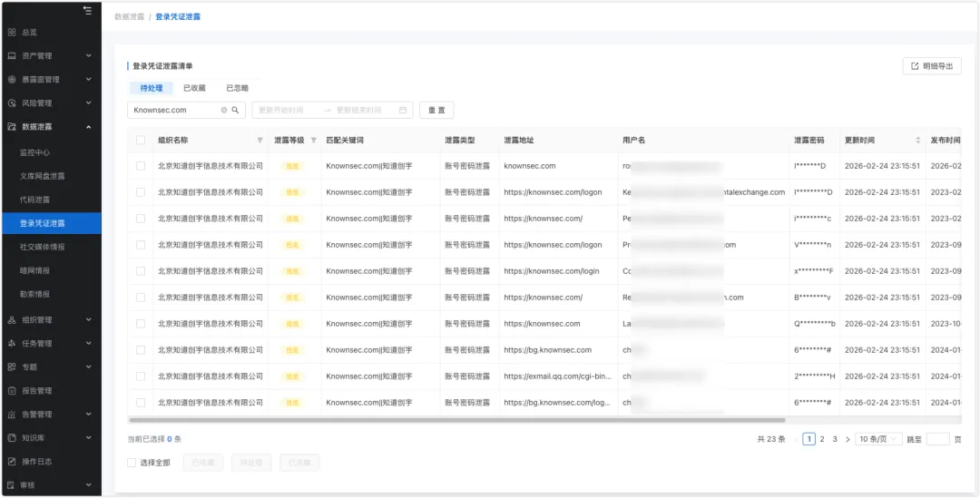Check the row with address https://knownsec.com/login
The height and width of the screenshot is (498, 980).
pos(141,271)
